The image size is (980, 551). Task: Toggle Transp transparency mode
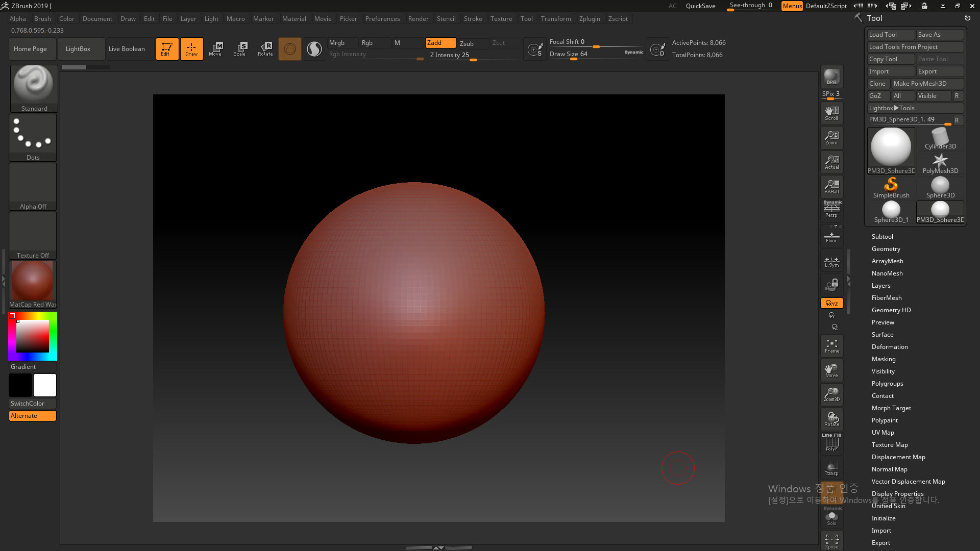click(831, 468)
